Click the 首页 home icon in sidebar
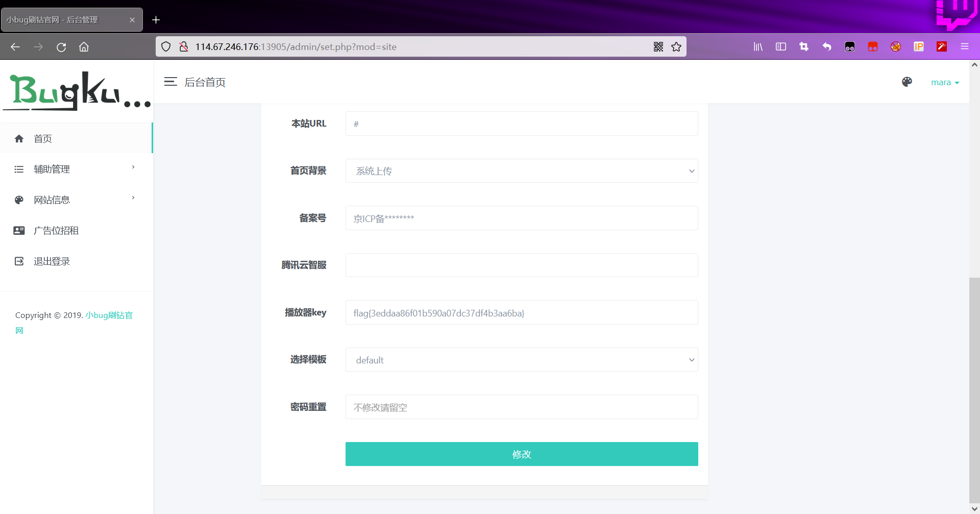The height and width of the screenshot is (514, 980). click(x=19, y=138)
